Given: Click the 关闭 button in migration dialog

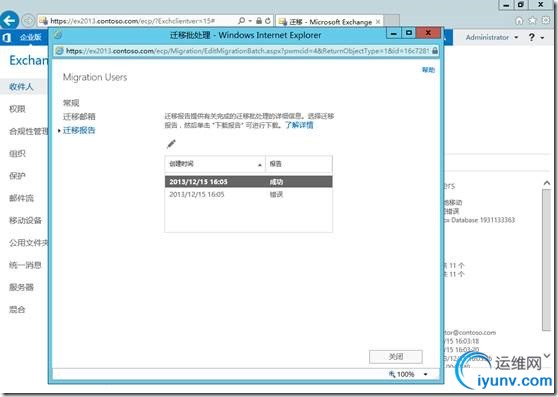Looking at the screenshot, I should 396,356.
